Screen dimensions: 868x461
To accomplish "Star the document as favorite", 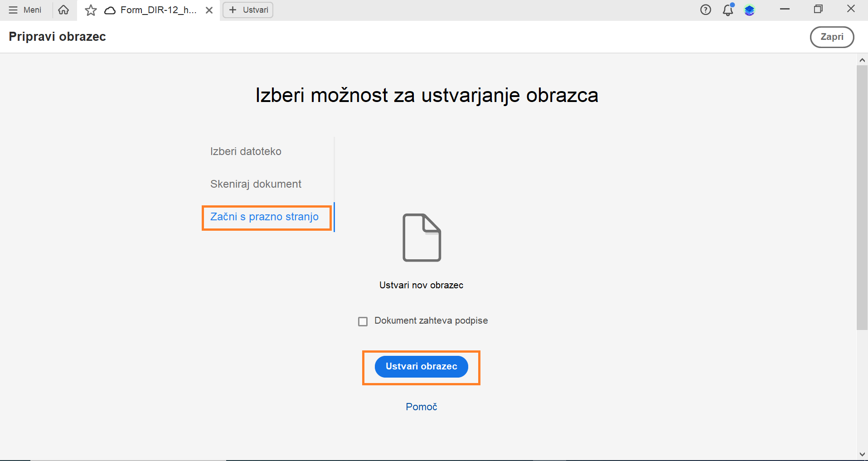I will 91,10.
